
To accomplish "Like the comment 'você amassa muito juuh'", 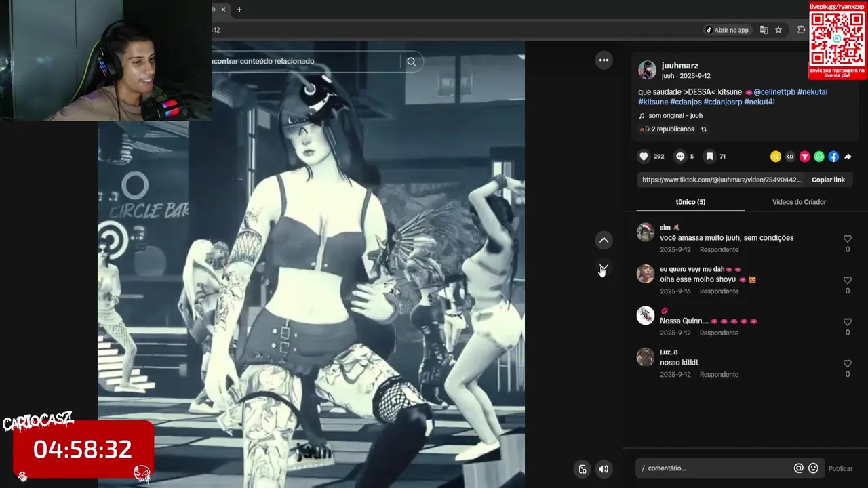I will [x=847, y=239].
